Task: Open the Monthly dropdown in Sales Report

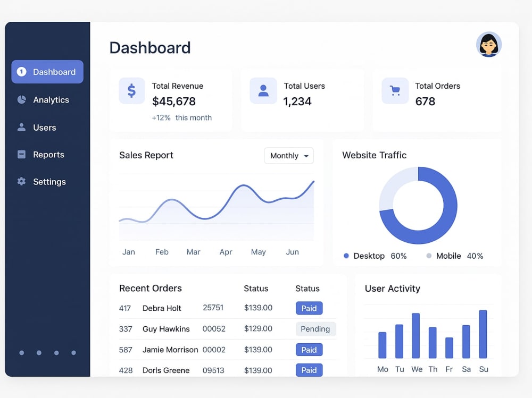Action: (x=289, y=156)
